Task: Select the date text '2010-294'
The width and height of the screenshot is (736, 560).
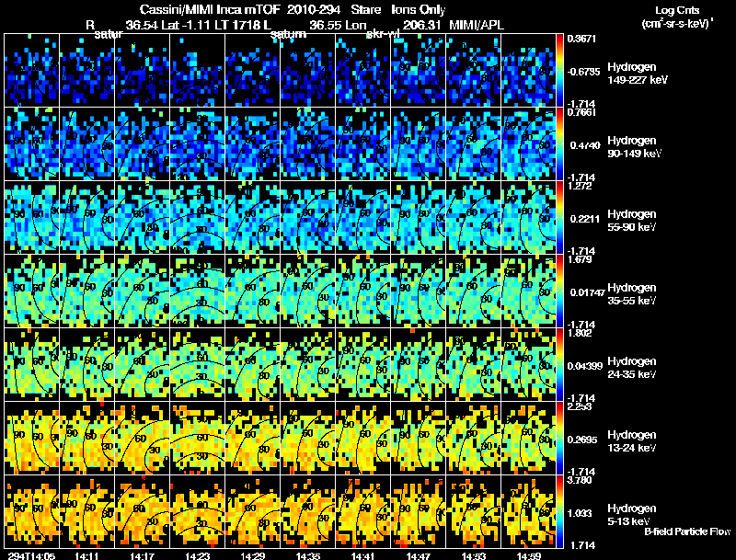Action: (313, 10)
